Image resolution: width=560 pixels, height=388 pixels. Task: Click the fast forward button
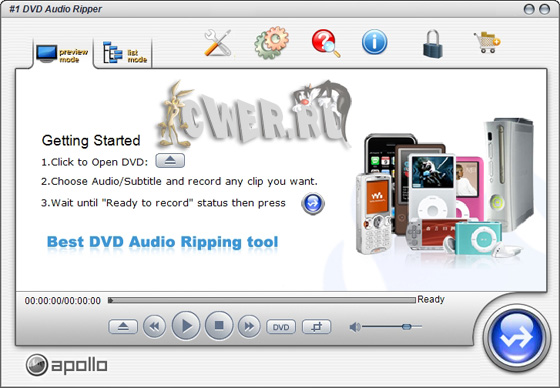coord(249,326)
